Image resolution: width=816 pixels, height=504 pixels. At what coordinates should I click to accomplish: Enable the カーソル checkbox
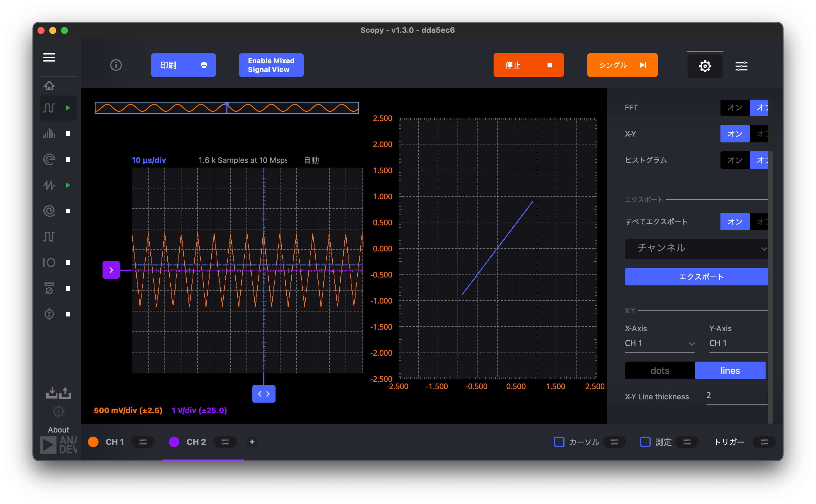559,442
